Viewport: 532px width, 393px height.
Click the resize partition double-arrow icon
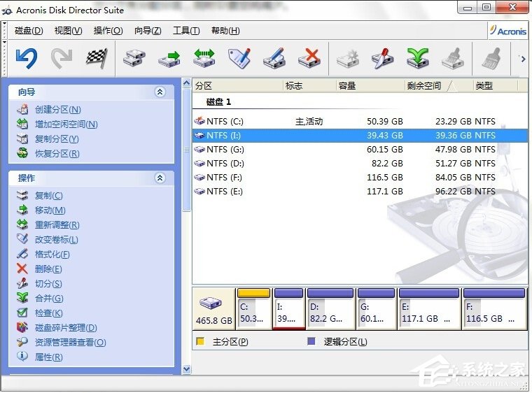coord(204,58)
